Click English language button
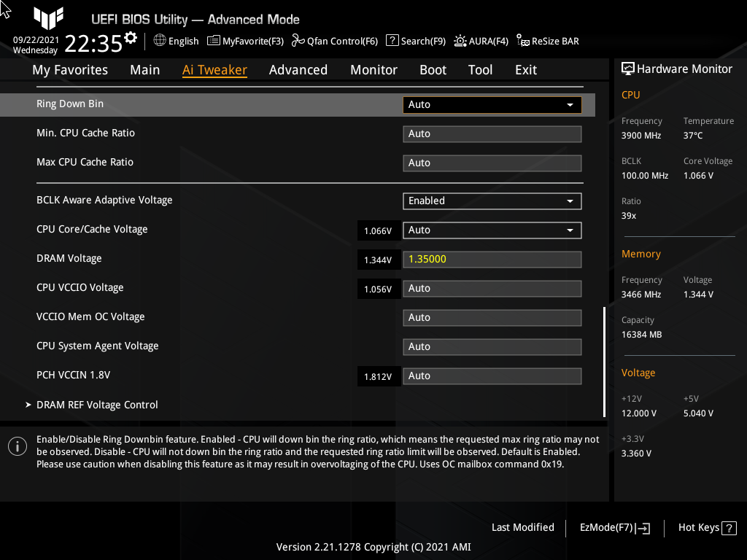Screen dimensions: 747x560 coord(177,41)
